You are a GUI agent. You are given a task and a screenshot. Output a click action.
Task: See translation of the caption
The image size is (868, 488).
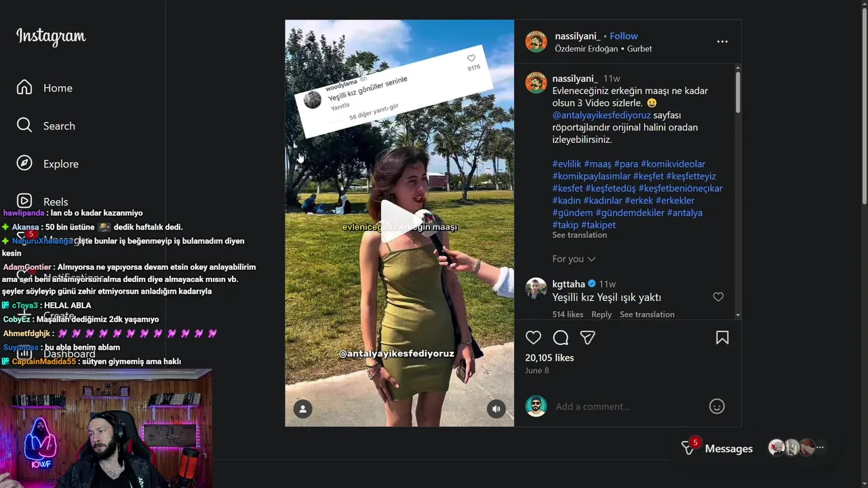click(x=579, y=235)
